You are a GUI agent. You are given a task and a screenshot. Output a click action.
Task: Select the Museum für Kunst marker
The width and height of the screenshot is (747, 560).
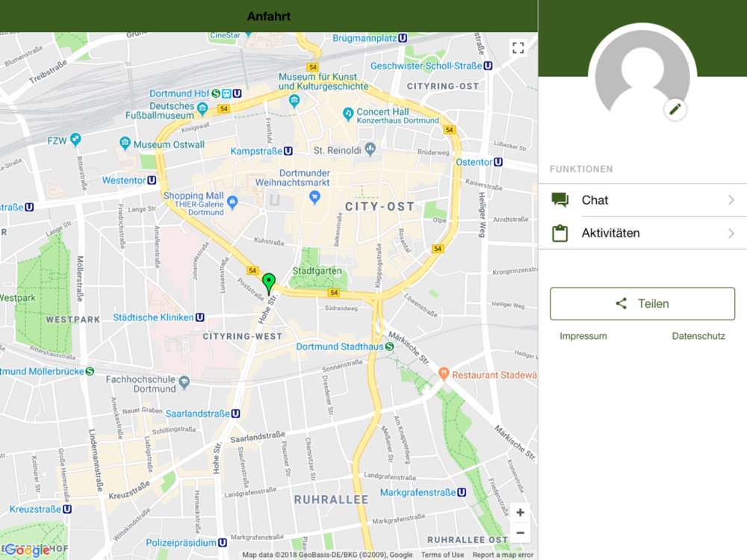pyautogui.click(x=294, y=101)
